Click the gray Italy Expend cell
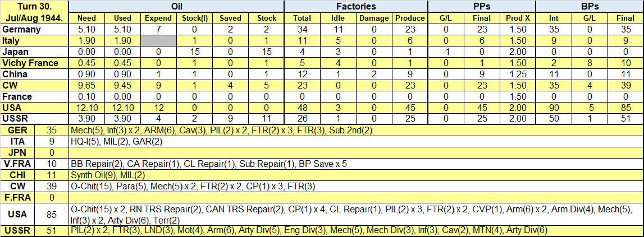This screenshot has width=644, height=237. (158, 40)
